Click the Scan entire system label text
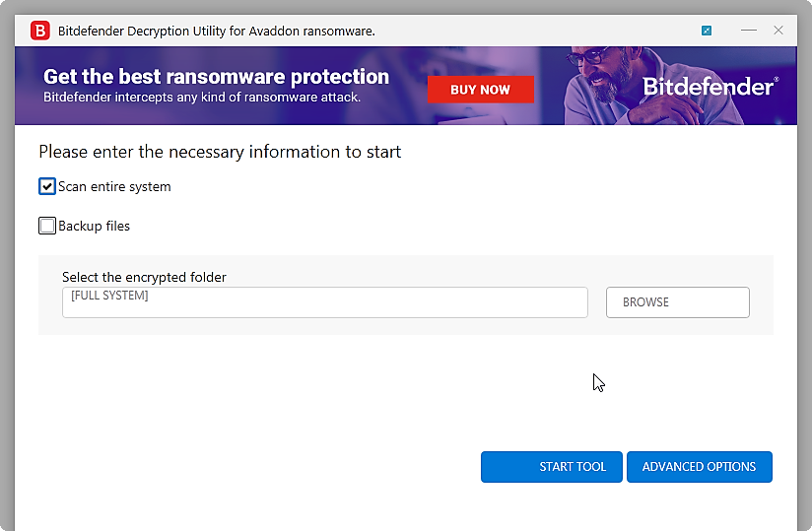This screenshot has width=812, height=531. pos(114,186)
